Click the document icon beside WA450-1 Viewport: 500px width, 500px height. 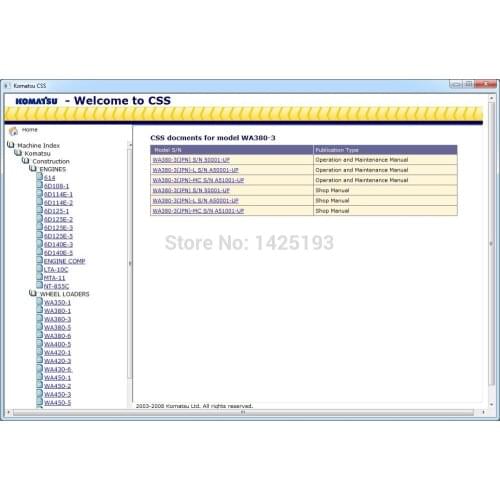point(40,377)
